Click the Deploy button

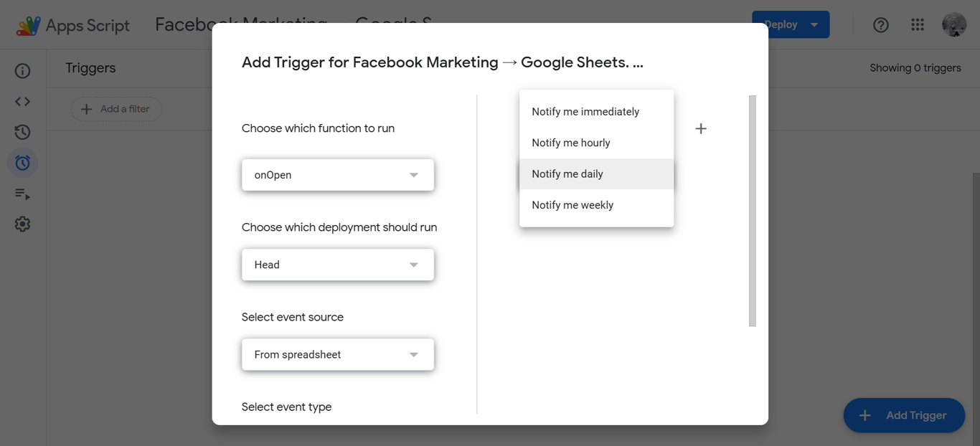point(791,24)
